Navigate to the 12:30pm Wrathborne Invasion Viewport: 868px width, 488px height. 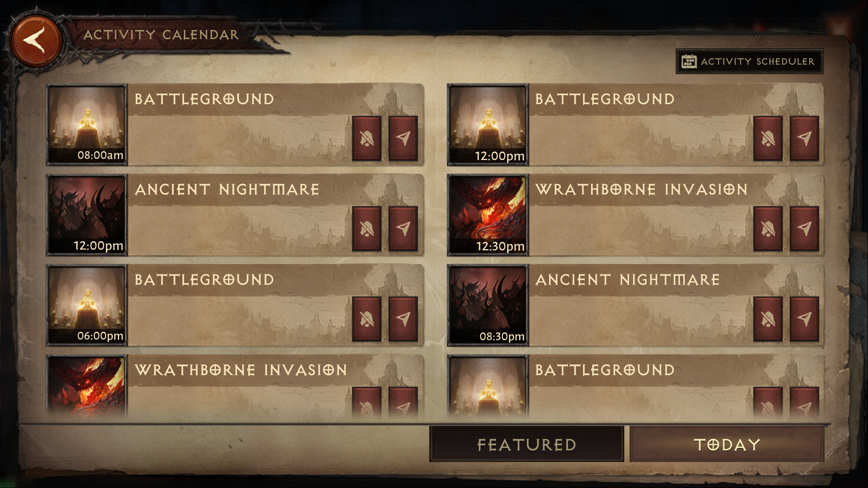tap(804, 229)
